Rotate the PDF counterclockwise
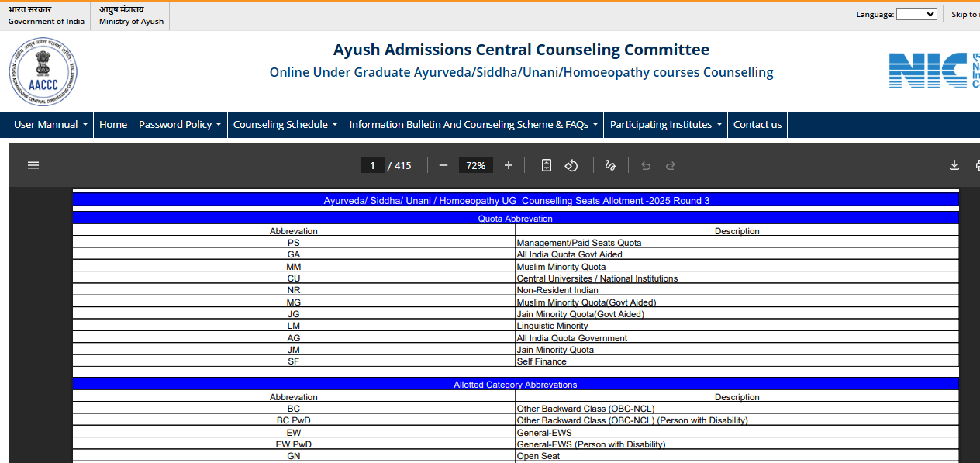 tap(571, 165)
